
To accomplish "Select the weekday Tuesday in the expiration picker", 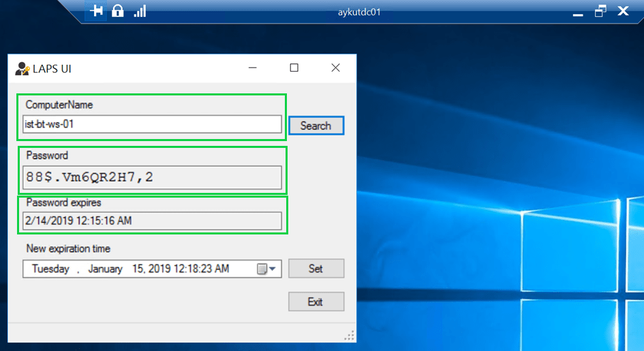I will click(x=50, y=269).
